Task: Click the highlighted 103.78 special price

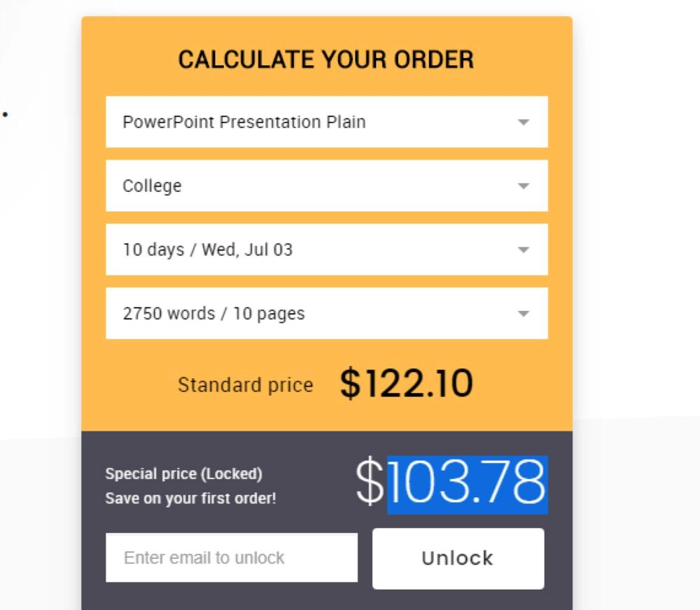Action: [467, 483]
